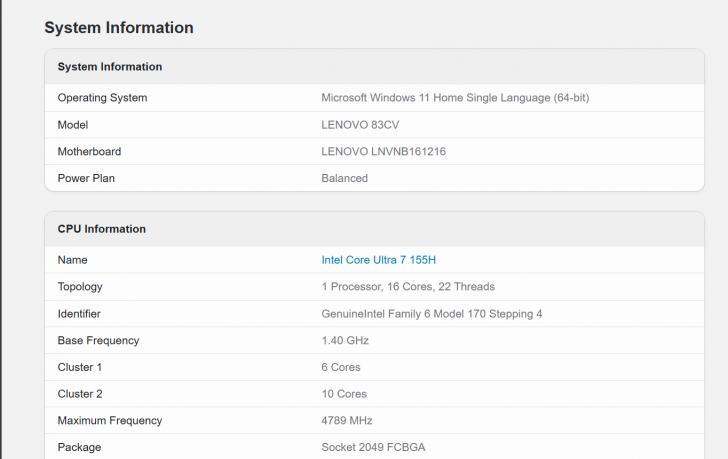The width and height of the screenshot is (728, 459).
Task: Select the 'Socket 2049 FCBGA' value
Action: click(373, 447)
